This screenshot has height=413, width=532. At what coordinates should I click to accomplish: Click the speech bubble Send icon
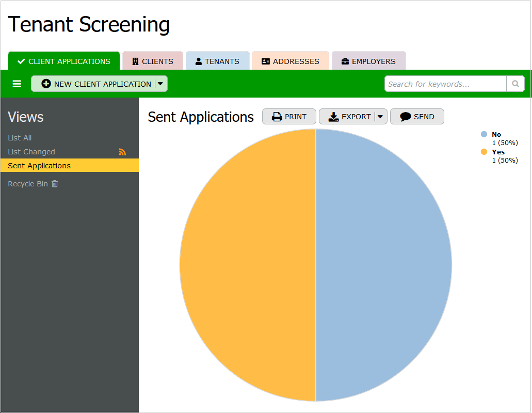tap(406, 117)
